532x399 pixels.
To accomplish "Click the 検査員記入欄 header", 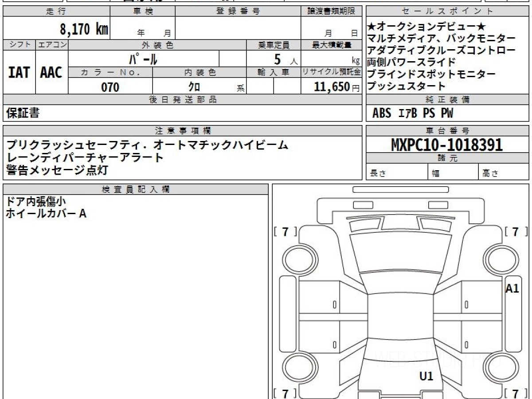I will pyautogui.click(x=136, y=189).
